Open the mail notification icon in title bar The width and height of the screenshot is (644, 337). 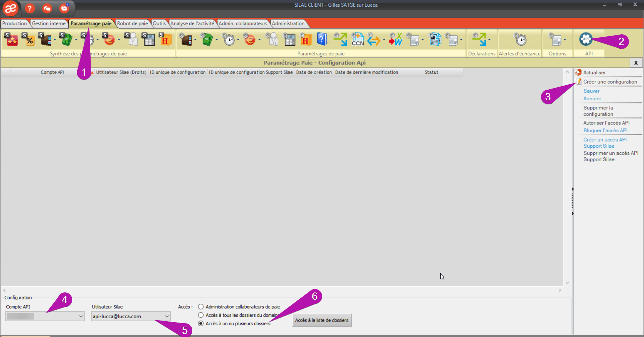coord(64,8)
